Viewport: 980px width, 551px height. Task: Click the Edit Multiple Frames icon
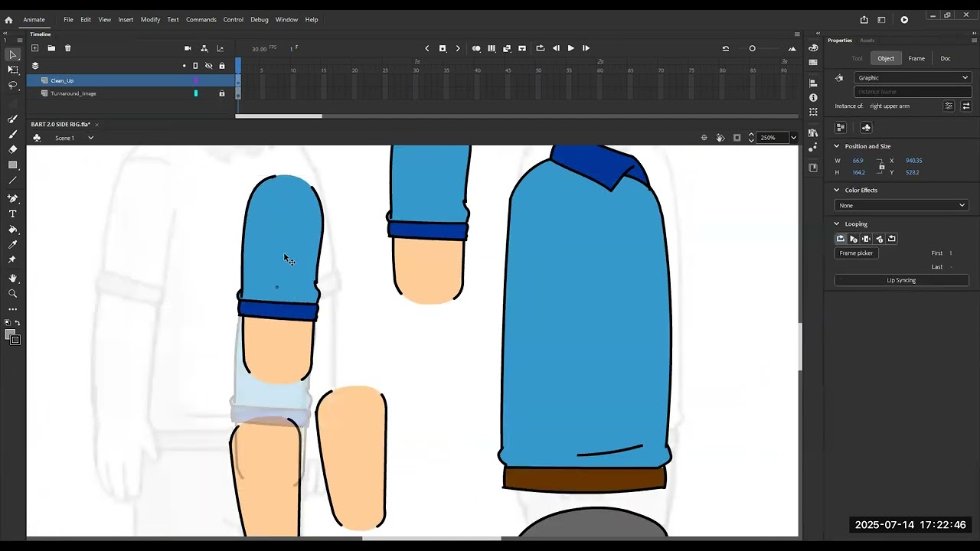pyautogui.click(x=492, y=48)
